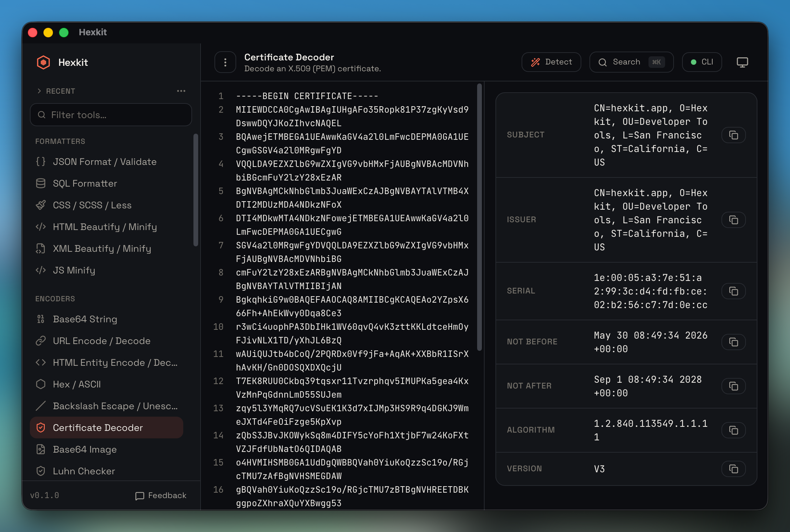This screenshot has width=790, height=532.
Task: Open Luhn Checker tool
Action: pyautogui.click(x=107, y=471)
